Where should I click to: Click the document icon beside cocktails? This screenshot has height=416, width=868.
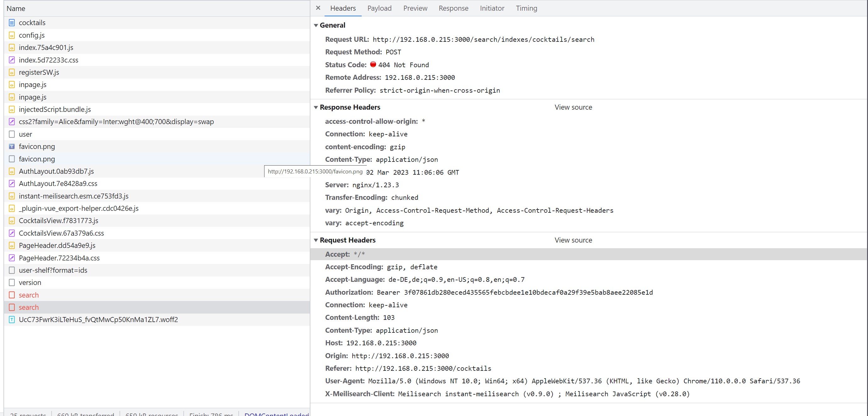(x=12, y=22)
